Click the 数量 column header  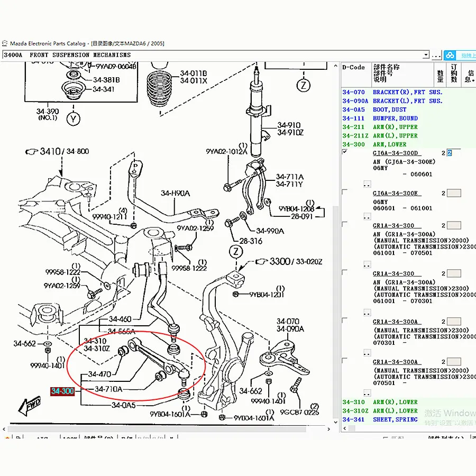[x=440, y=75]
